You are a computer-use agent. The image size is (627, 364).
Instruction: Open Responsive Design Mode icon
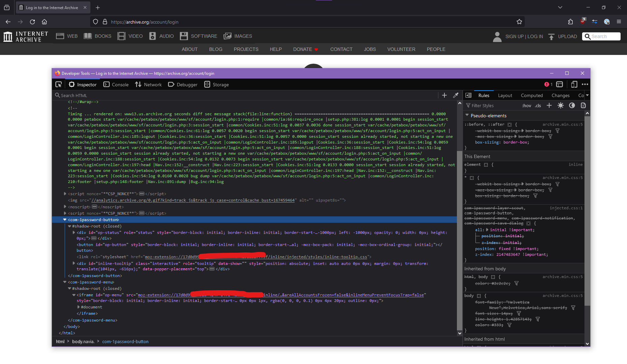tap(574, 85)
